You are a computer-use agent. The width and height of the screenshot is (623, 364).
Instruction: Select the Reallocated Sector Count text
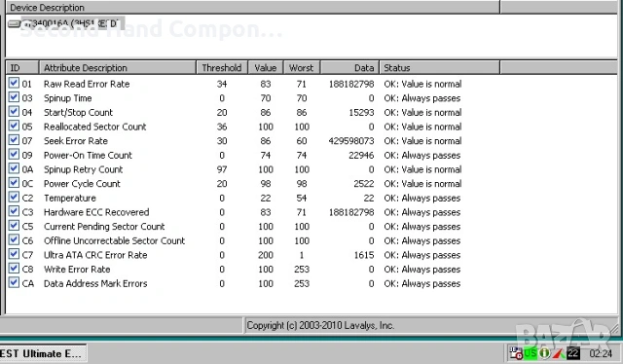point(95,127)
